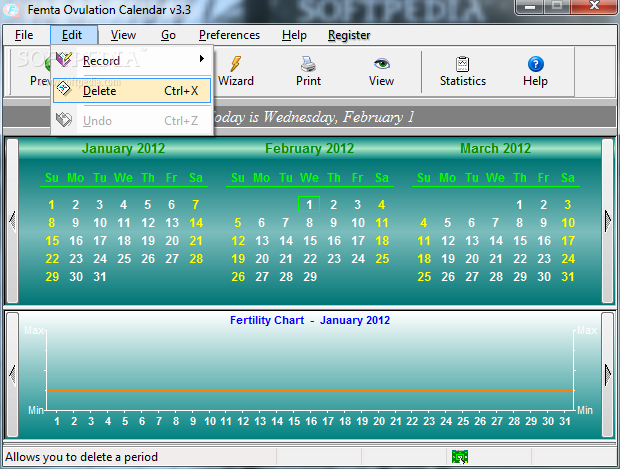The image size is (620, 469).
Task: Click the green status bar icon
Action: pos(460,457)
